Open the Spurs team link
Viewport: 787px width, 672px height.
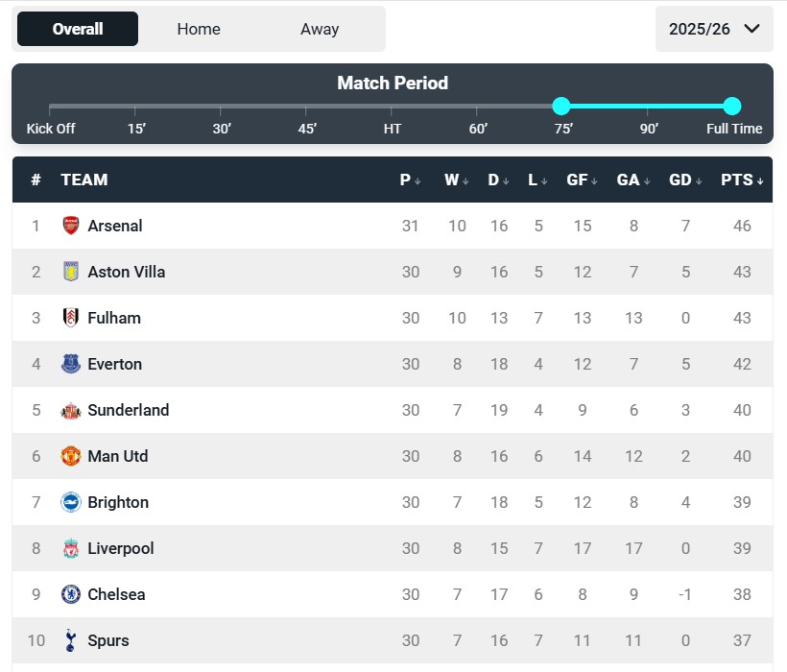point(107,640)
